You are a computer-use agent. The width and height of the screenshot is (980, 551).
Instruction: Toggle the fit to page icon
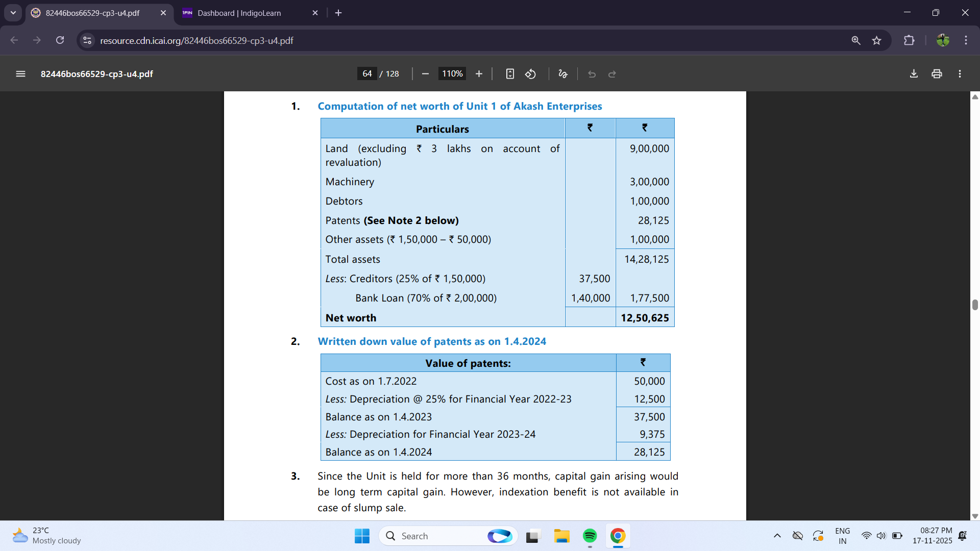(510, 74)
